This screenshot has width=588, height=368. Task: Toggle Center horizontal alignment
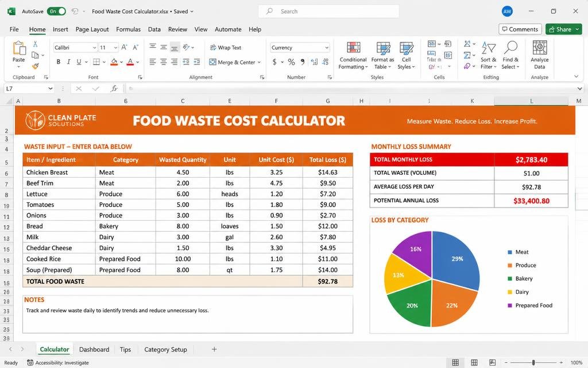click(164, 62)
